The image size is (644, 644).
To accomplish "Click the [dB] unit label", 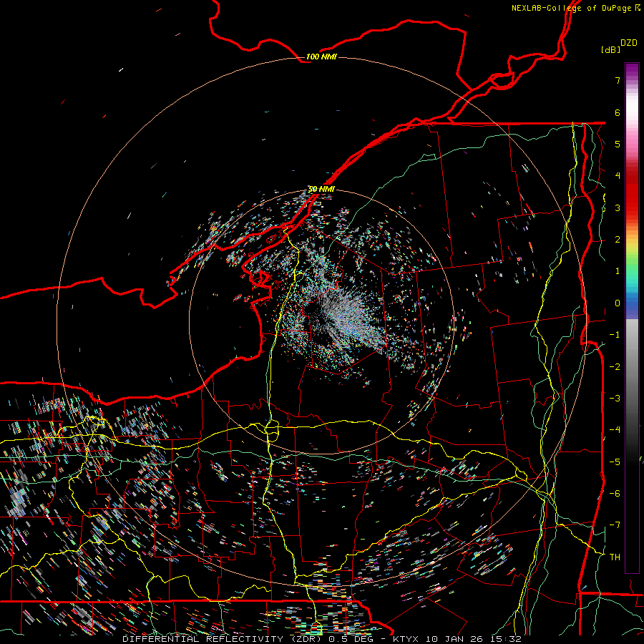I will pos(611,49).
